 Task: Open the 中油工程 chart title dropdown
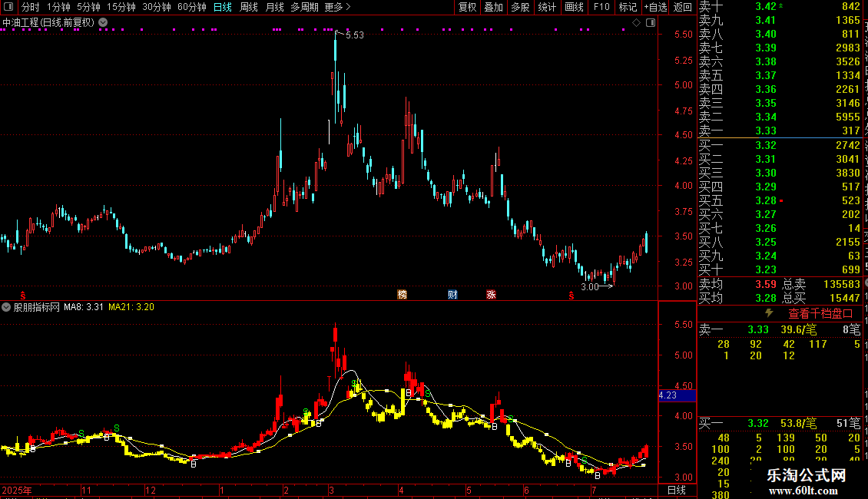click(103, 23)
